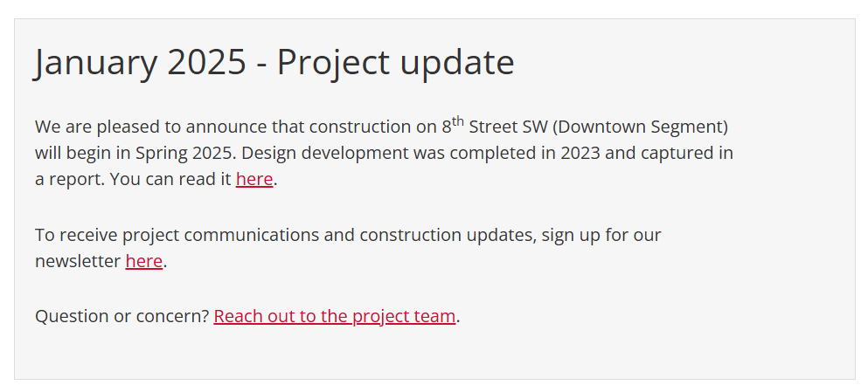868x392 pixels.
Task: Click the words 'Question or concern?'
Action: [x=122, y=316]
